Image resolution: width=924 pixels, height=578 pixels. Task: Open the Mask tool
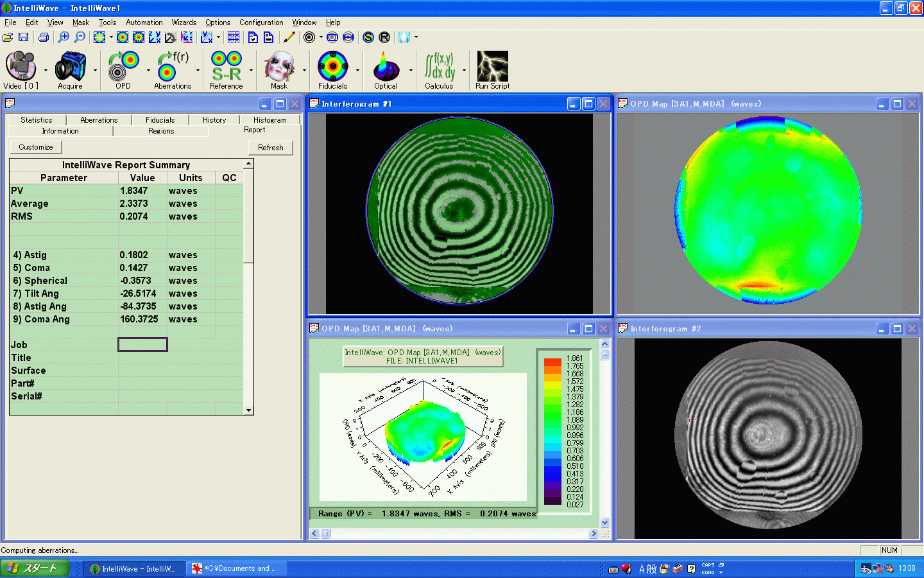(x=279, y=70)
